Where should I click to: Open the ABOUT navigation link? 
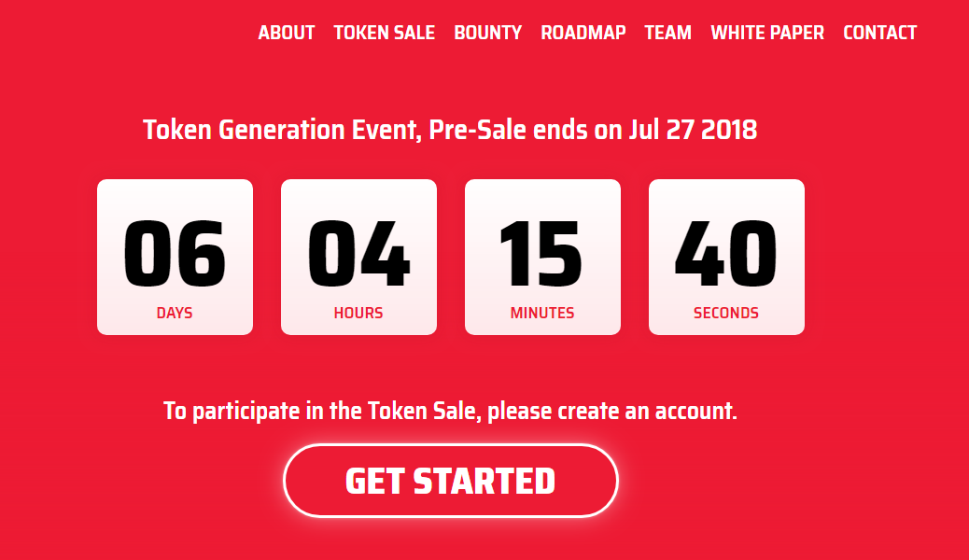[287, 32]
